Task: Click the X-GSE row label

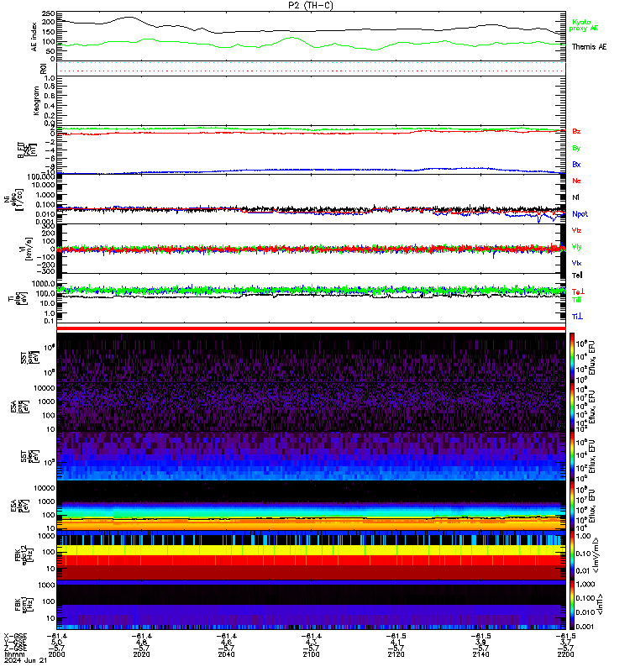Action: click(x=15, y=636)
